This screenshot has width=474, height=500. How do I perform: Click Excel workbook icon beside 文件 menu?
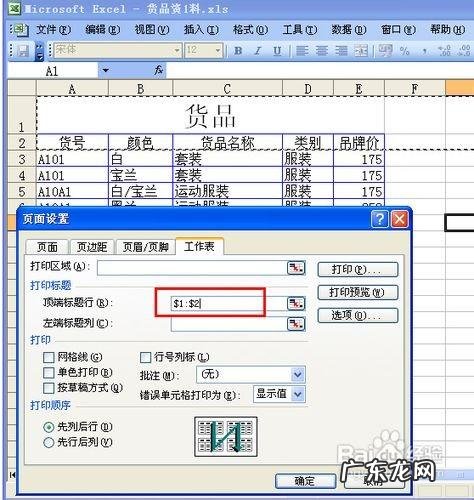(21, 30)
